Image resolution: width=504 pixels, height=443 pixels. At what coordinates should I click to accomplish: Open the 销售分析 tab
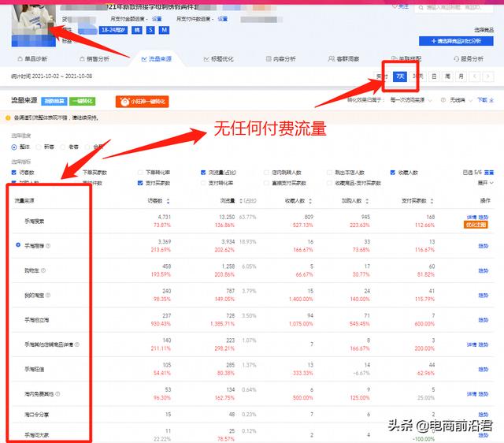pos(94,59)
